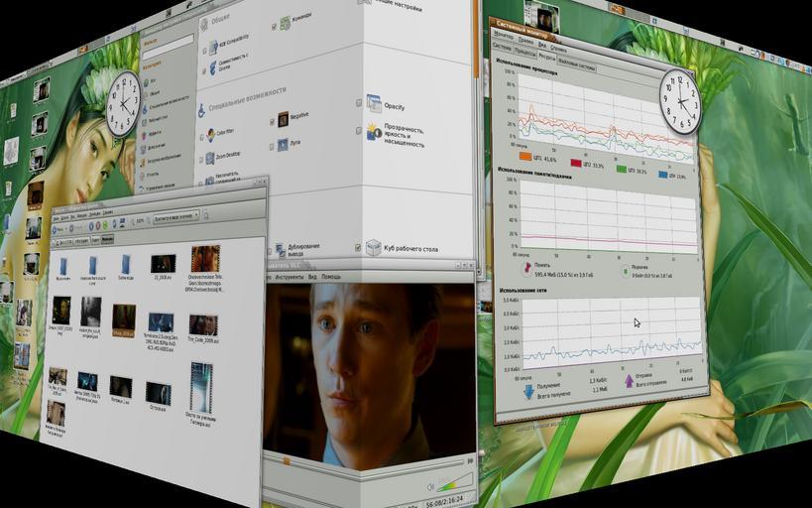Image resolution: width=812 pixels, height=508 pixels.
Task: Click the Color Filter plugin icon
Action: [210, 136]
